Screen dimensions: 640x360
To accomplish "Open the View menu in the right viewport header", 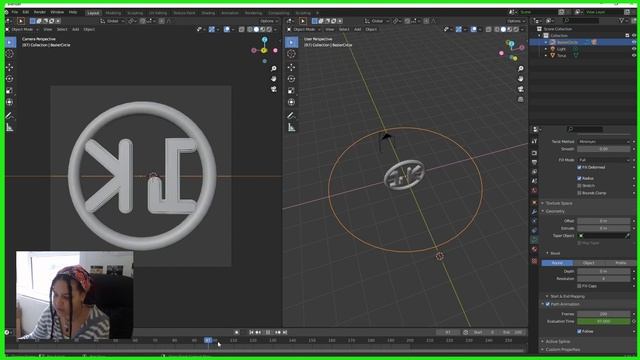I will click(329, 29).
